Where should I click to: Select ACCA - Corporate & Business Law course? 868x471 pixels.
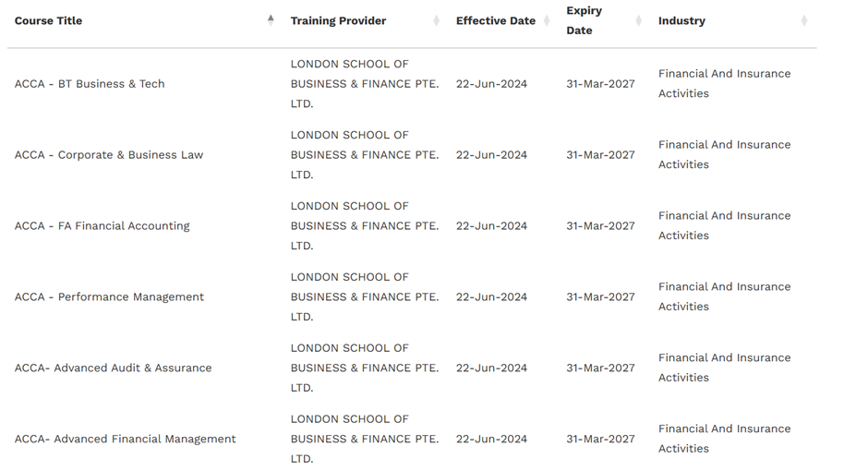[x=109, y=155]
